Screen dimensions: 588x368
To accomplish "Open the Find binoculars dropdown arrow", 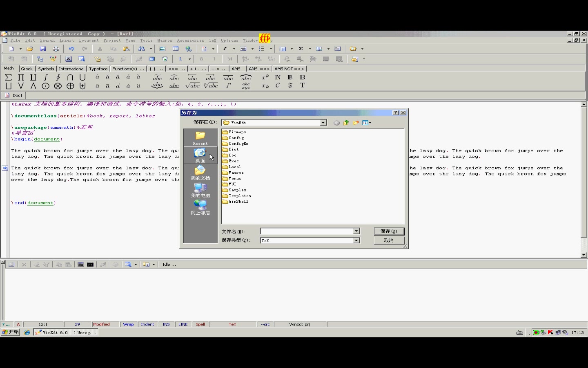I will pos(151,49).
